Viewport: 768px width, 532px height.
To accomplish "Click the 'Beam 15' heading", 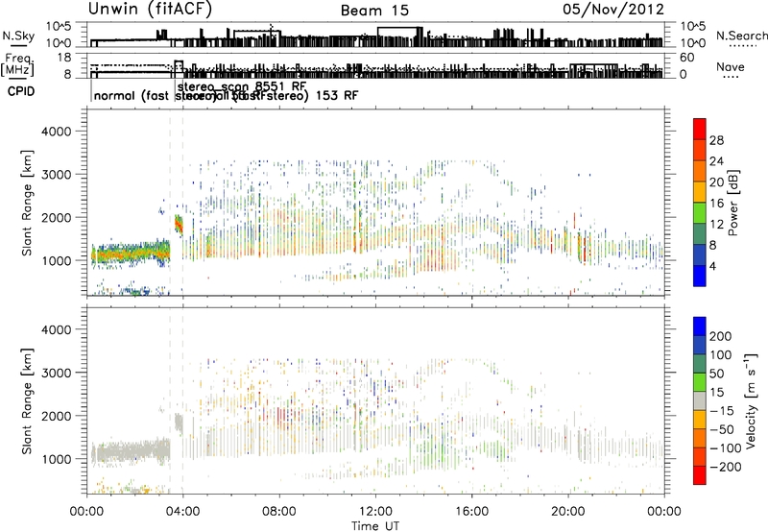I will (x=374, y=11).
